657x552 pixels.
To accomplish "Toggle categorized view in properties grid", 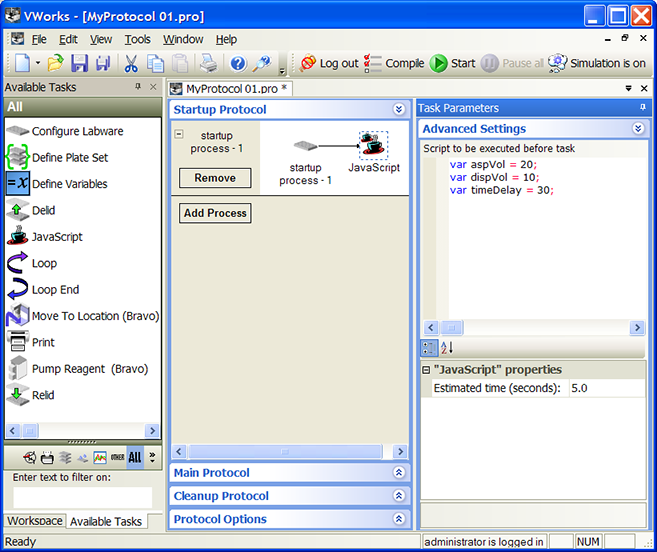I will pos(429,348).
